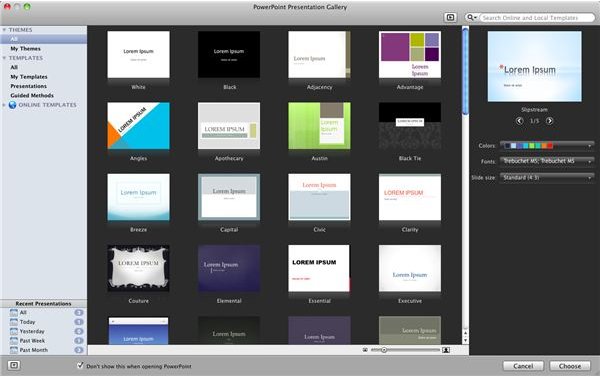This screenshot has height=377, width=600.
Task: Select My Themes in sidebar
Action: click(x=25, y=49)
